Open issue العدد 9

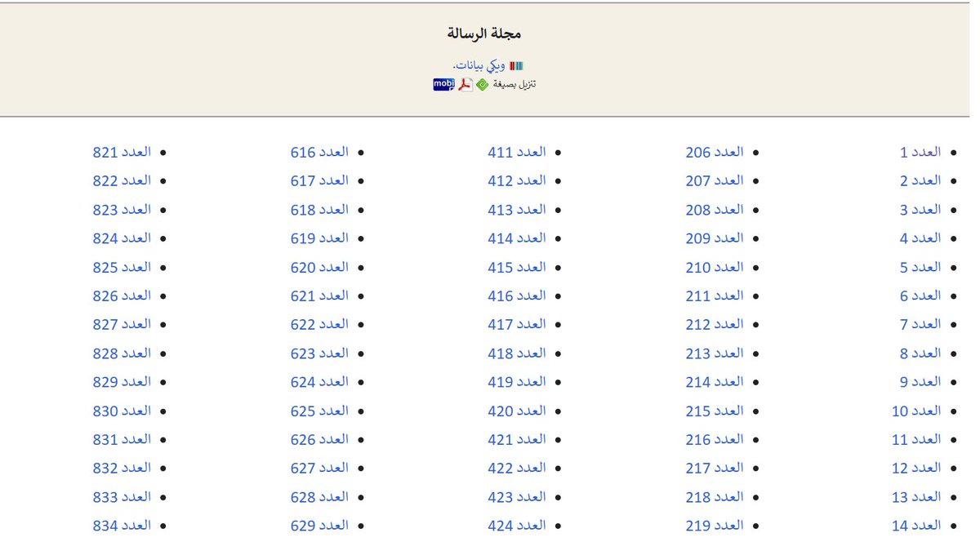920,382
